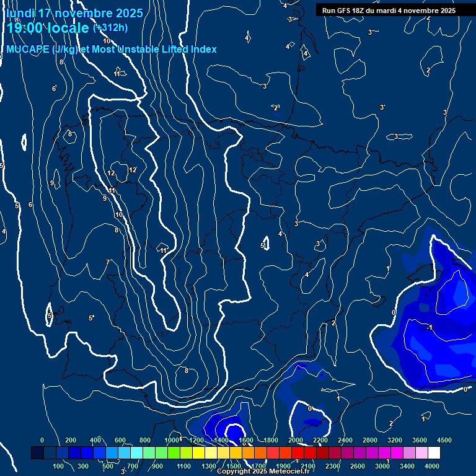
Task: Click the '3600' legend label
Action: click(x=420, y=440)
